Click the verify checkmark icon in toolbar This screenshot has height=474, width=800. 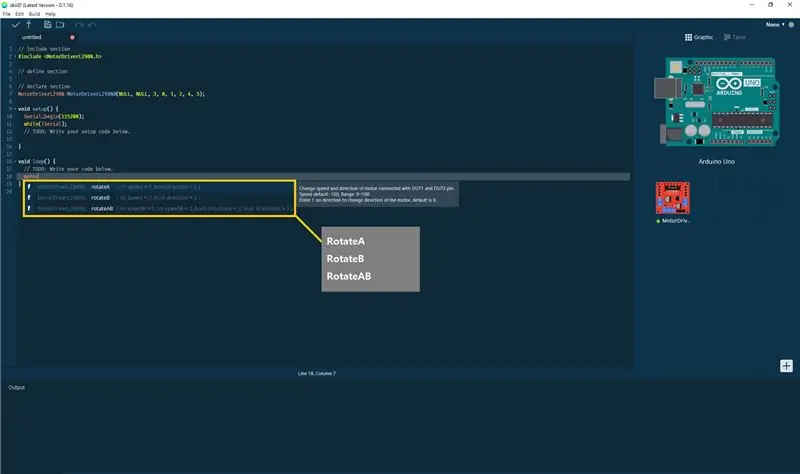[x=16, y=24]
